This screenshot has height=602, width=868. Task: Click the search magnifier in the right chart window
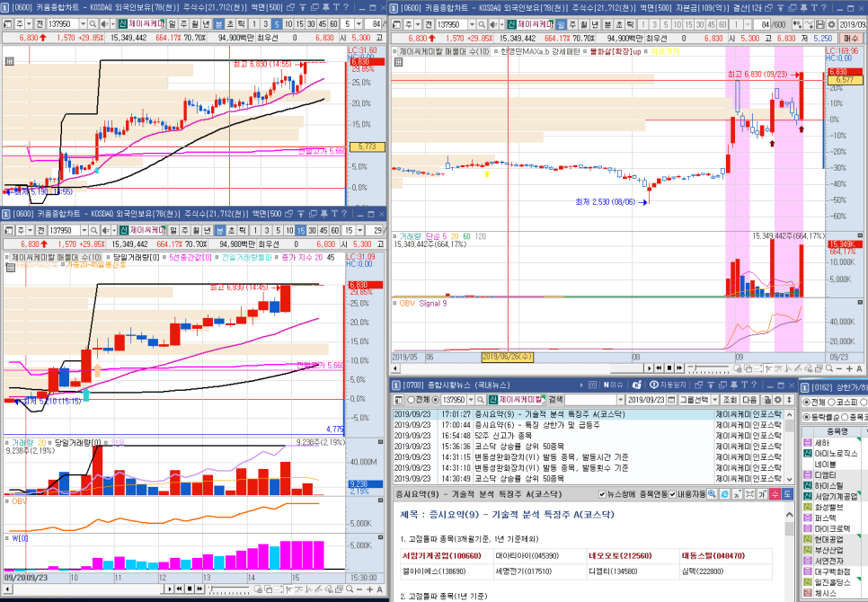tap(482, 25)
